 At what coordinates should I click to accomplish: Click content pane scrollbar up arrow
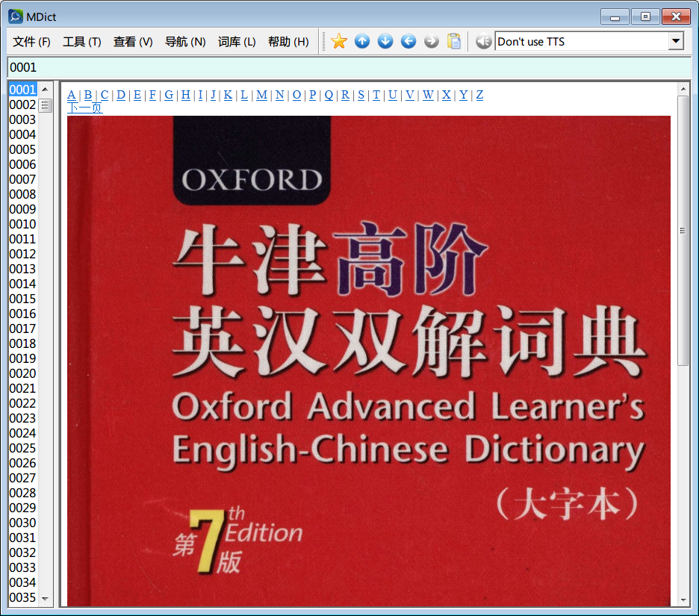click(x=683, y=89)
